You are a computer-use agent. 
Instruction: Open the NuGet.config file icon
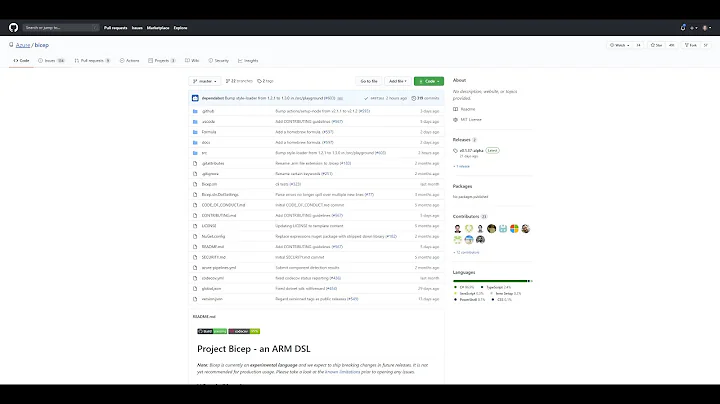pos(195,236)
